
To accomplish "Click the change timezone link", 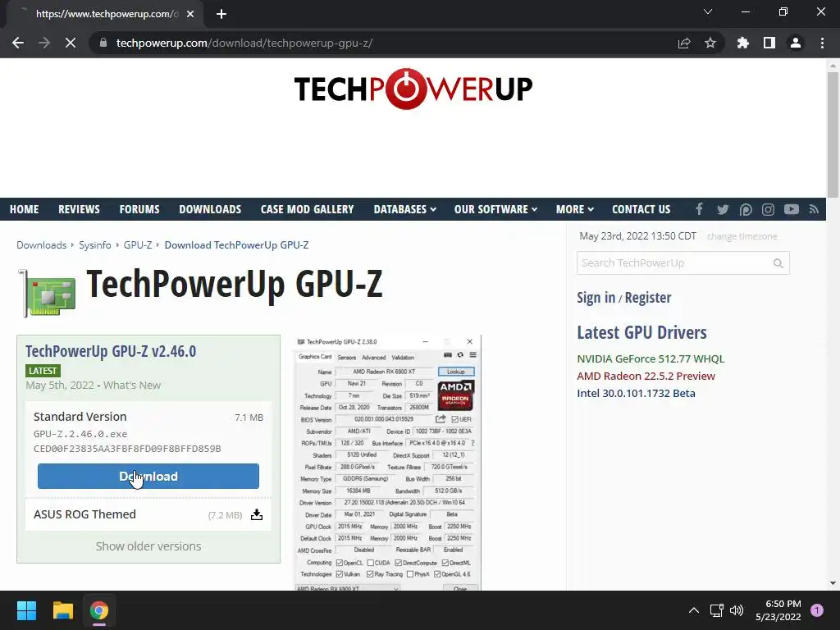I will (x=742, y=236).
